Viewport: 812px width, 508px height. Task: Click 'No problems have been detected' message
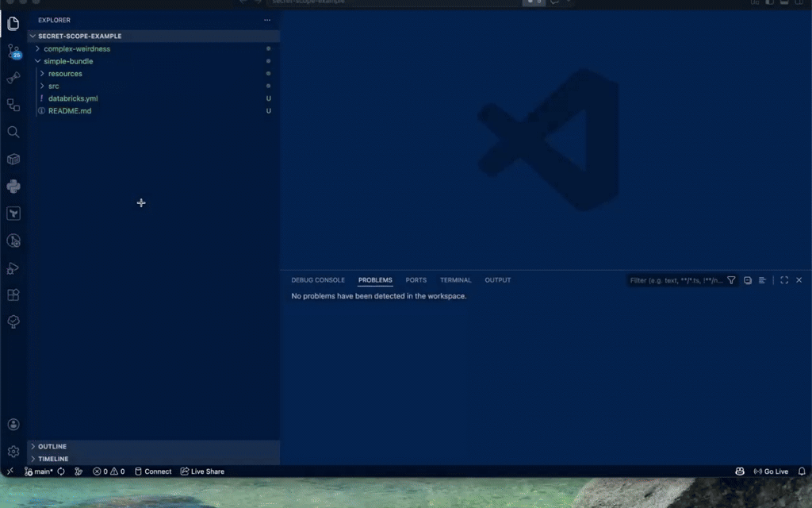[x=378, y=296]
